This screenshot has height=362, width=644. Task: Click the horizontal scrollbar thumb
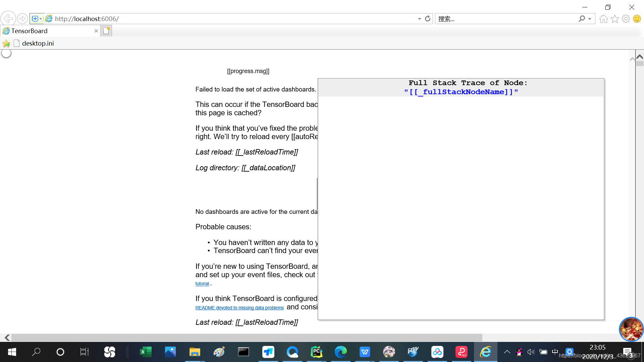[x=247, y=338]
